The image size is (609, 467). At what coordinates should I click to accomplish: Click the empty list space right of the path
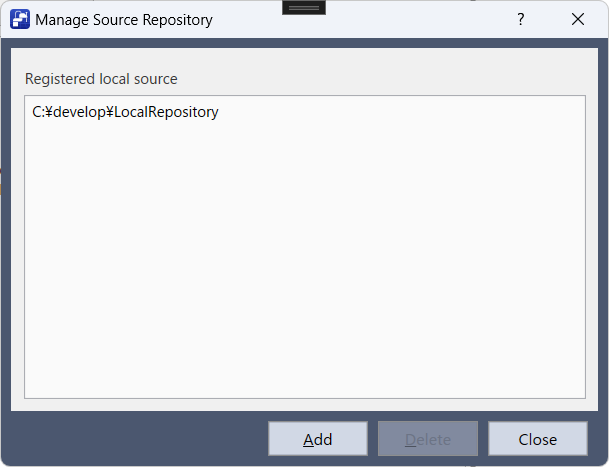pyautogui.click(x=400, y=112)
